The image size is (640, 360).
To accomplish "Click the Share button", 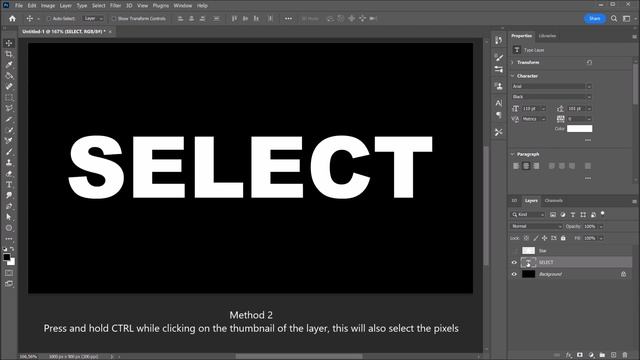I will 594,18.
